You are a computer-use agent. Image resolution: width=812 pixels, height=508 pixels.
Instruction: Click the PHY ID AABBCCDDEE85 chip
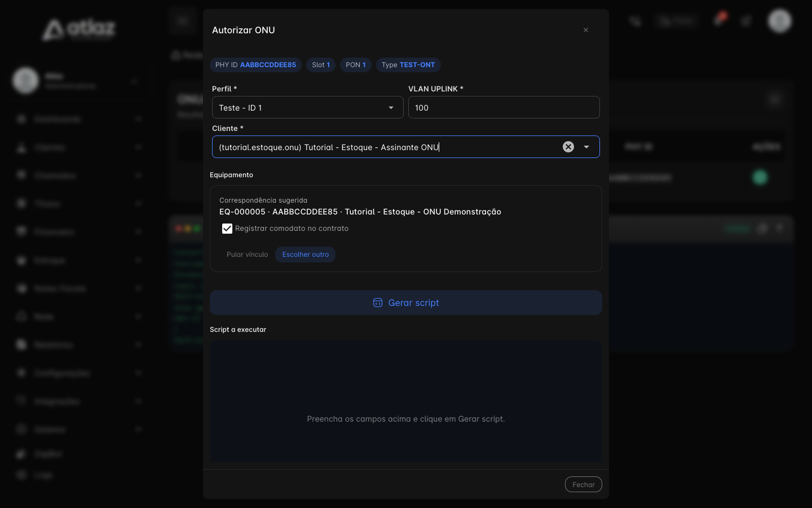[x=255, y=65]
